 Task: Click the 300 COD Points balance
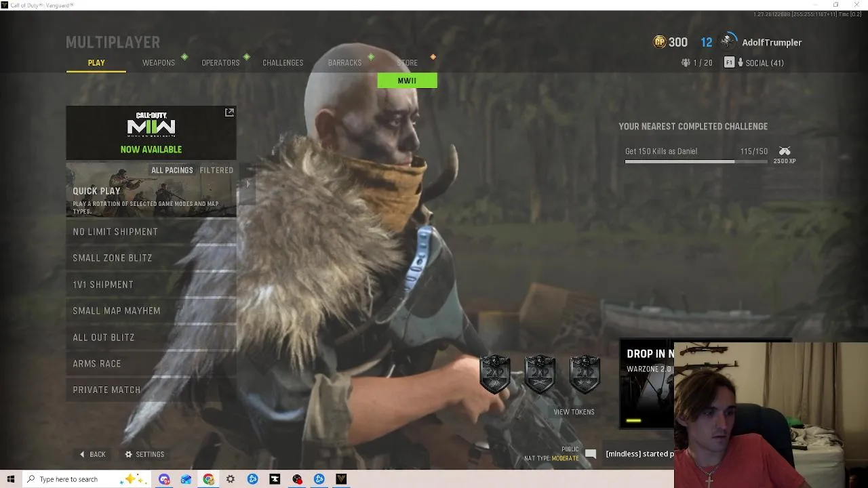678,43
